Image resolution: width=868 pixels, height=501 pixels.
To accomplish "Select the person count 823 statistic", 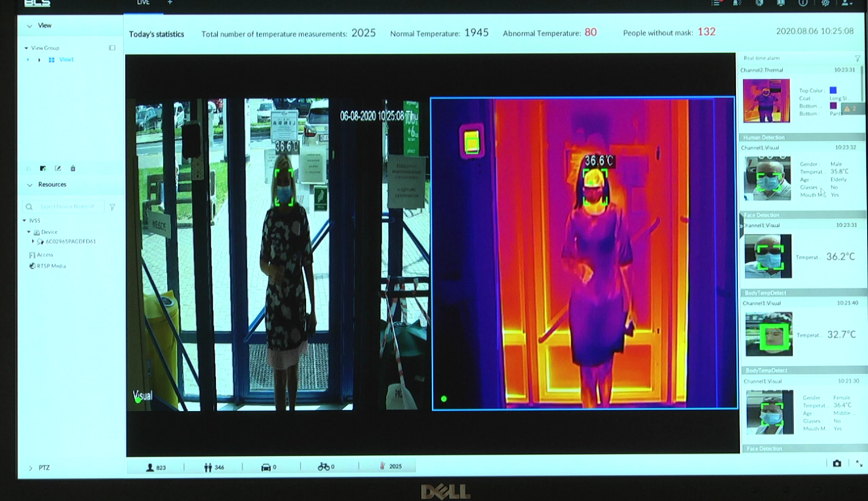I will pos(156,467).
